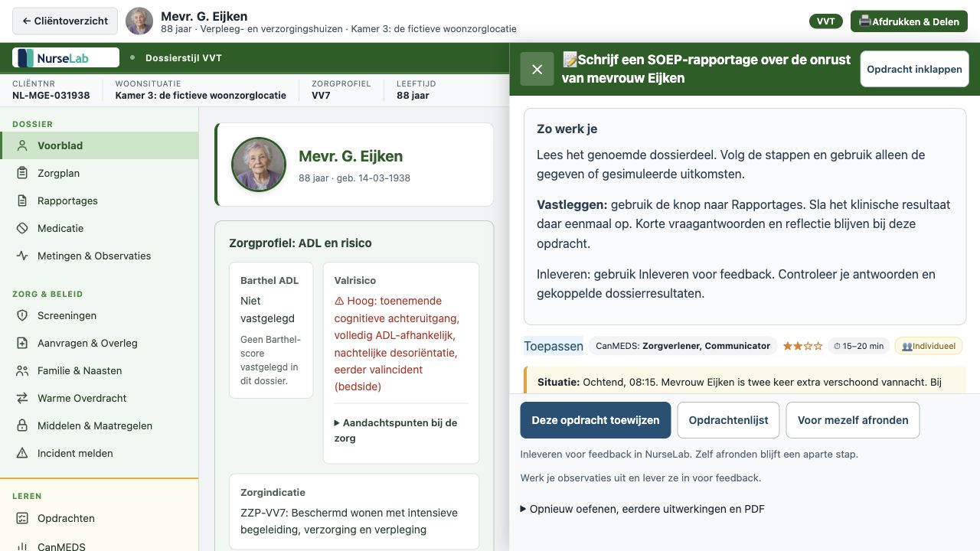Click the Individueel tag

coord(929,346)
